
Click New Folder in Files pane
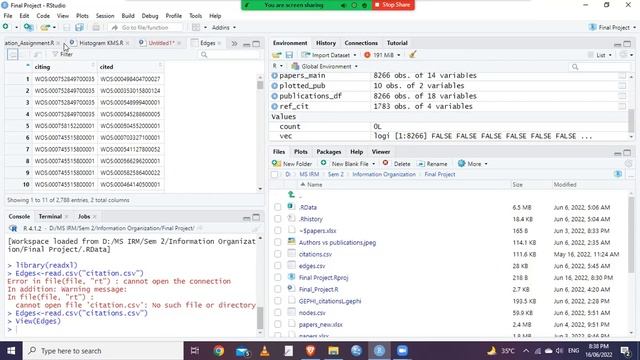point(292,164)
